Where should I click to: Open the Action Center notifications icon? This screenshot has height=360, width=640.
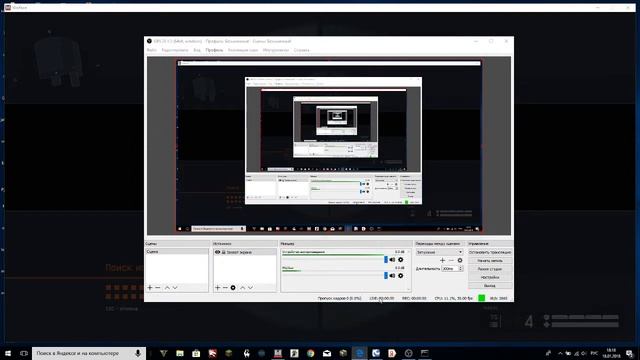click(629, 353)
